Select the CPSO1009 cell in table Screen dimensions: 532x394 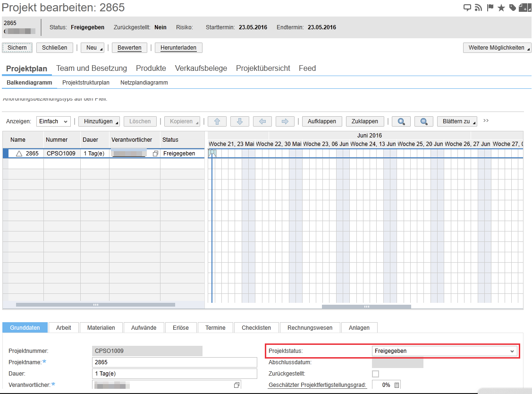62,154
